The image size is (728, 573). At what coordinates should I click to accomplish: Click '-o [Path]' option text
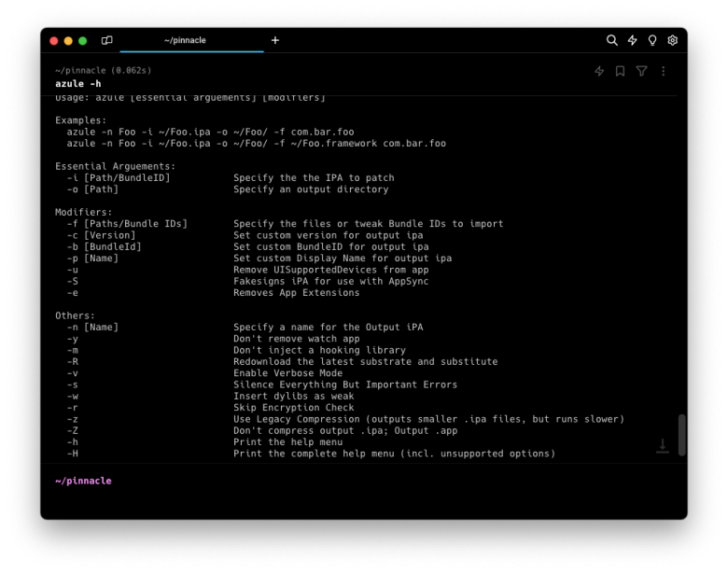pyautogui.click(x=92, y=189)
